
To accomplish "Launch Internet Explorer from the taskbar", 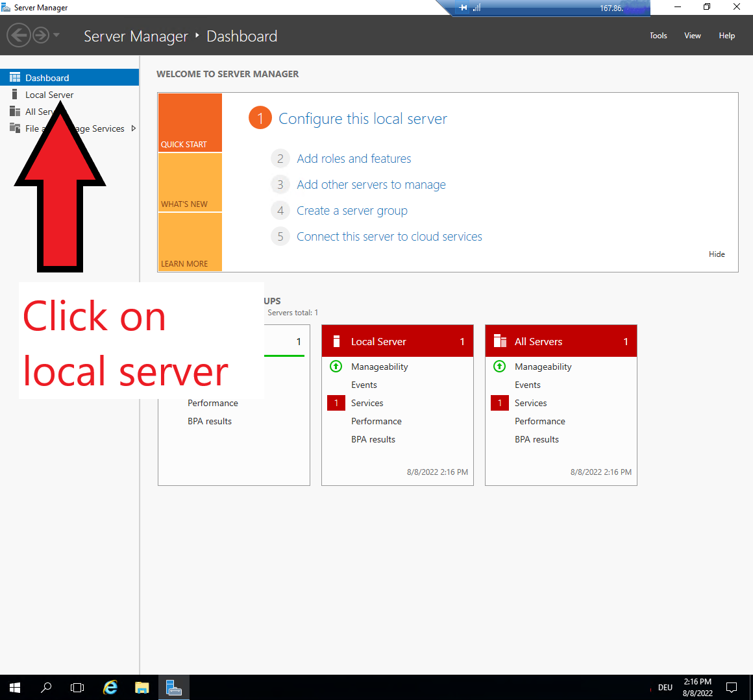I will click(110, 688).
